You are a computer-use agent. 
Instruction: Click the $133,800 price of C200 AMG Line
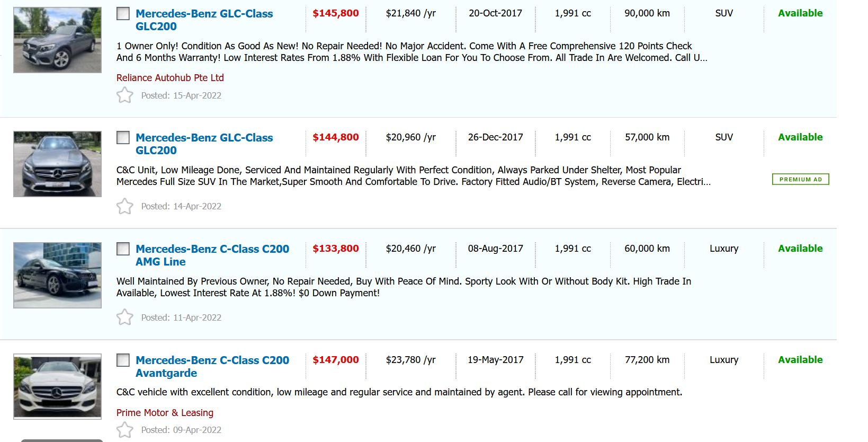coord(335,249)
